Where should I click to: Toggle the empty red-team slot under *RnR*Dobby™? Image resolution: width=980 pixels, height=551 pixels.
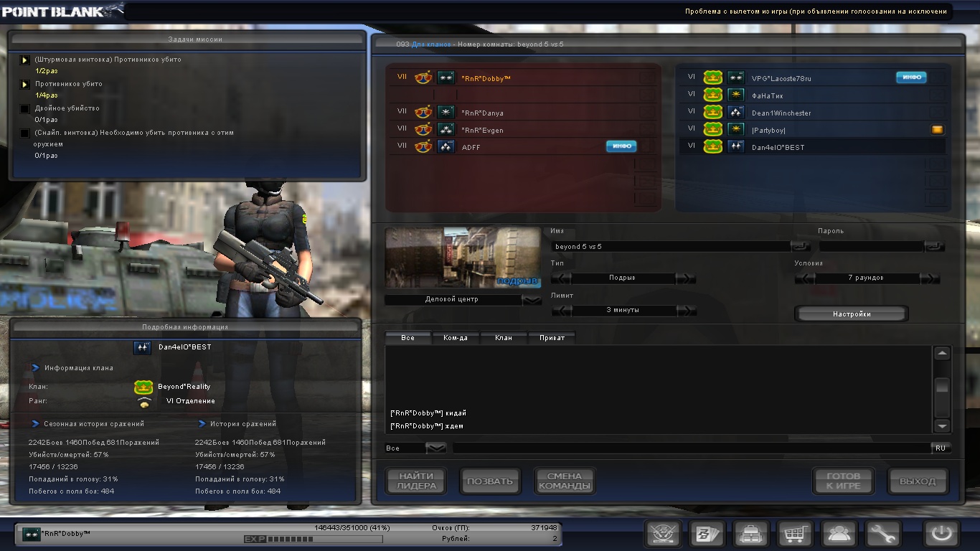(x=647, y=95)
